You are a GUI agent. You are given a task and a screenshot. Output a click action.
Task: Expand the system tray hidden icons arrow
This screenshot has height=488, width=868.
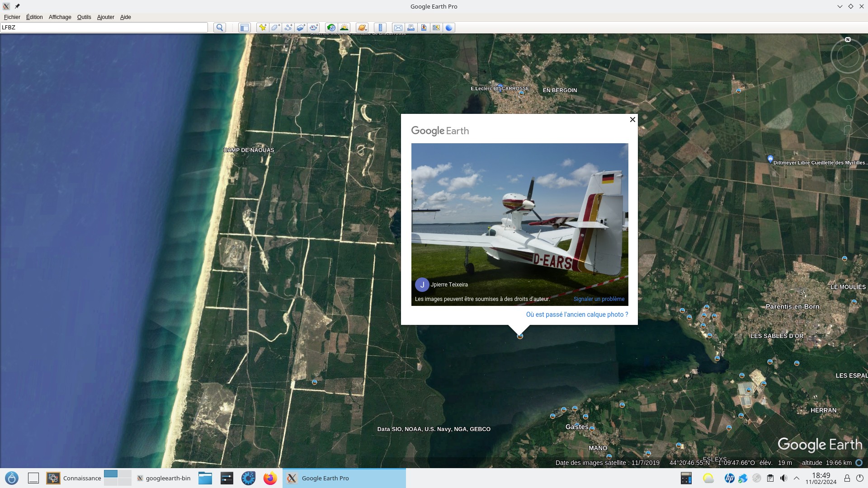797,478
